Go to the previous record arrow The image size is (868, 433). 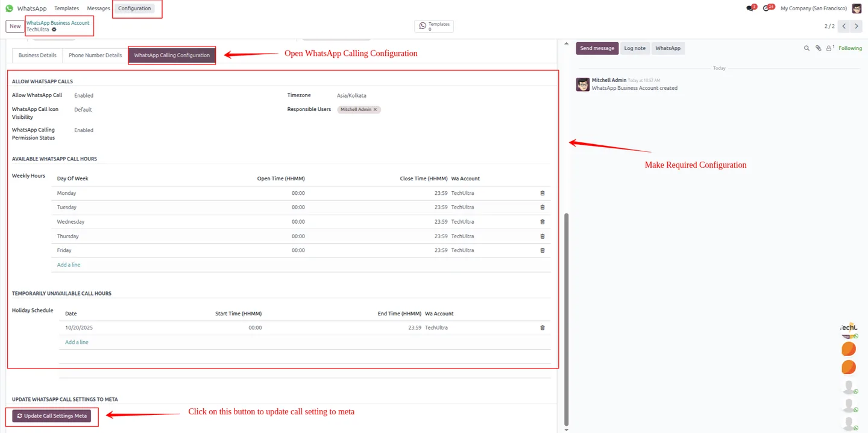pos(844,26)
